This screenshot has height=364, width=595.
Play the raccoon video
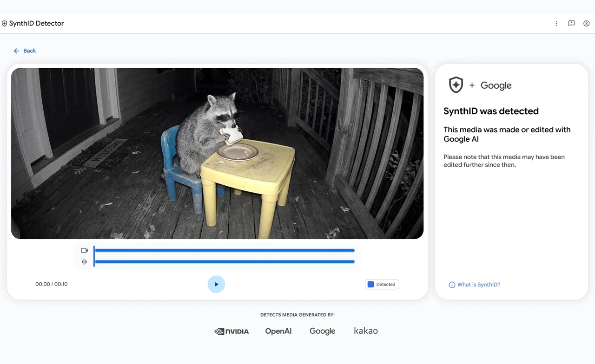pyautogui.click(x=216, y=285)
